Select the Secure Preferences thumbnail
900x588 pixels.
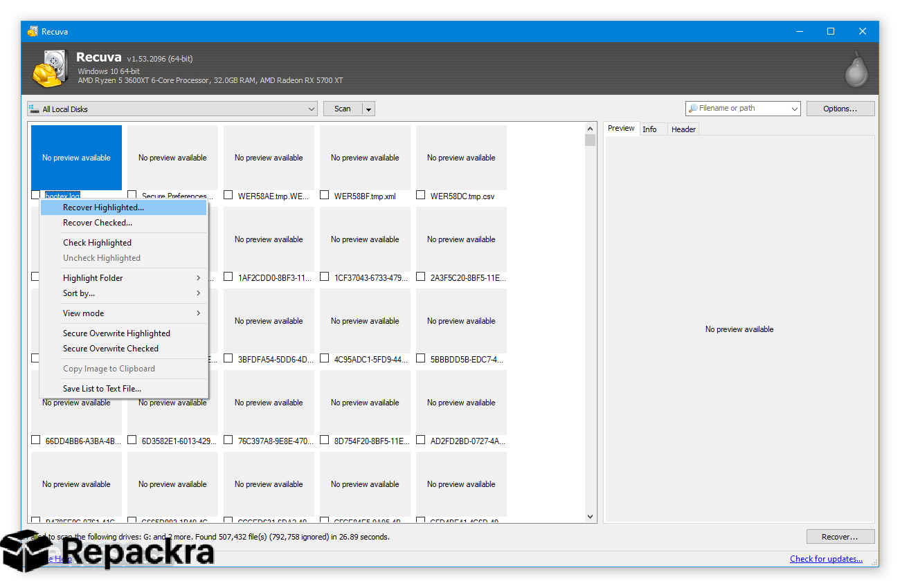(x=172, y=158)
